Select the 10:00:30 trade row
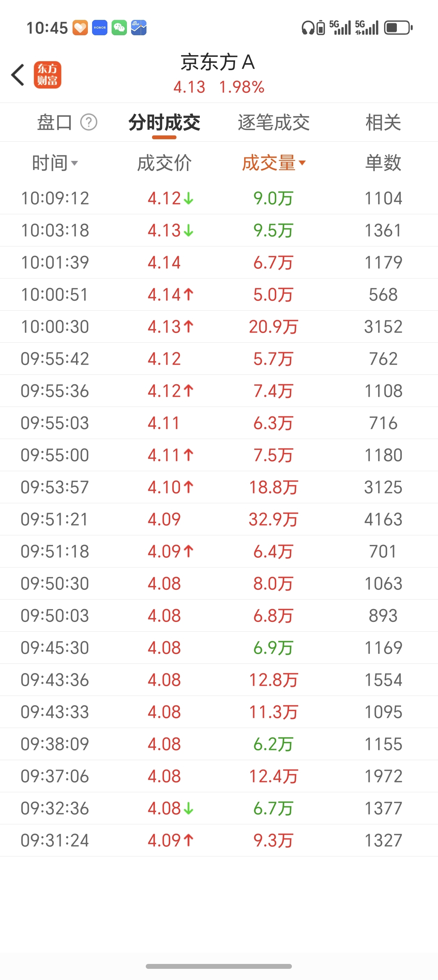Screen dimensions: 438x980 219,326
